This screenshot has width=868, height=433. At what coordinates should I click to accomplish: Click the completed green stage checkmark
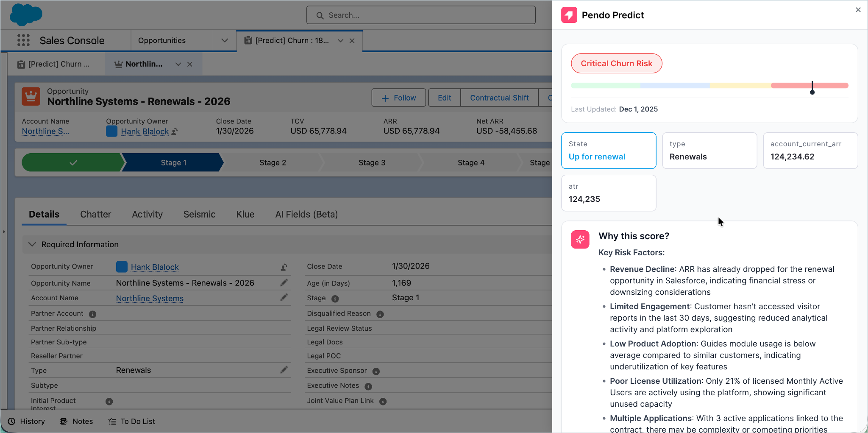click(x=73, y=162)
